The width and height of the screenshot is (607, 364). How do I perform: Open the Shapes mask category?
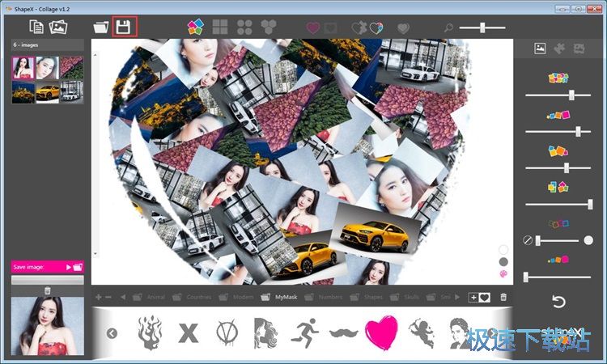point(366,297)
